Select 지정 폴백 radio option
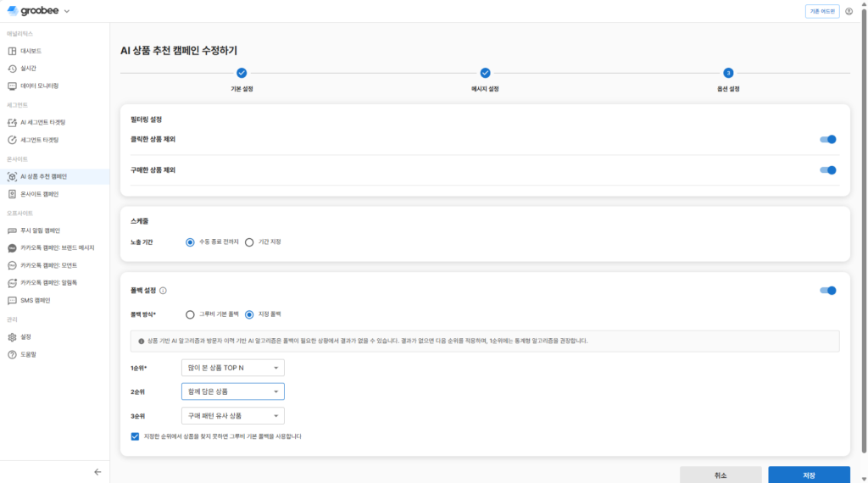The height and width of the screenshot is (483, 868). tap(249, 314)
